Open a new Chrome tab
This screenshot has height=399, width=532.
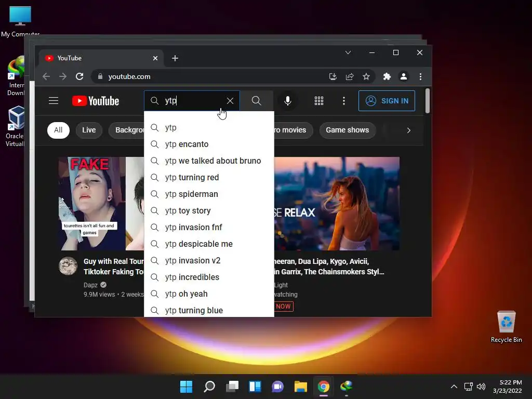175,58
